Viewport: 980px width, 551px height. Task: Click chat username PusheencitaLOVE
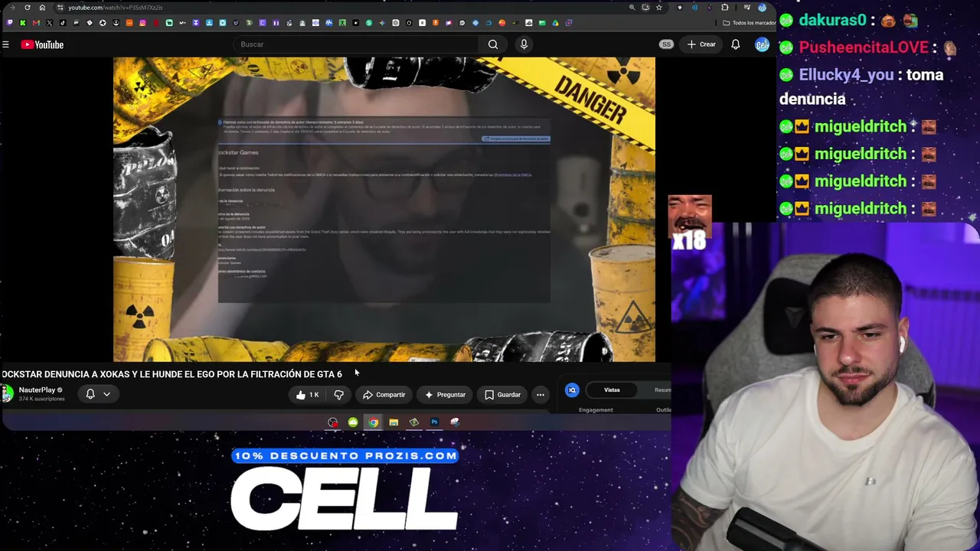[x=864, y=47]
